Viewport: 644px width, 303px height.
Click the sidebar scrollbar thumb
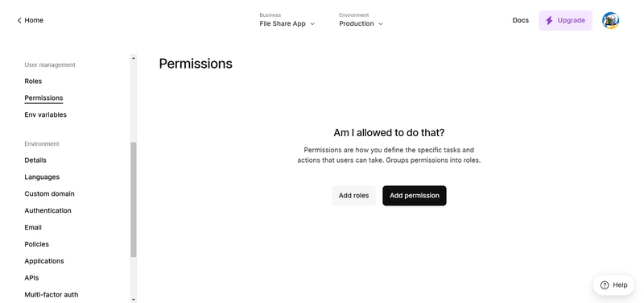[133, 200]
